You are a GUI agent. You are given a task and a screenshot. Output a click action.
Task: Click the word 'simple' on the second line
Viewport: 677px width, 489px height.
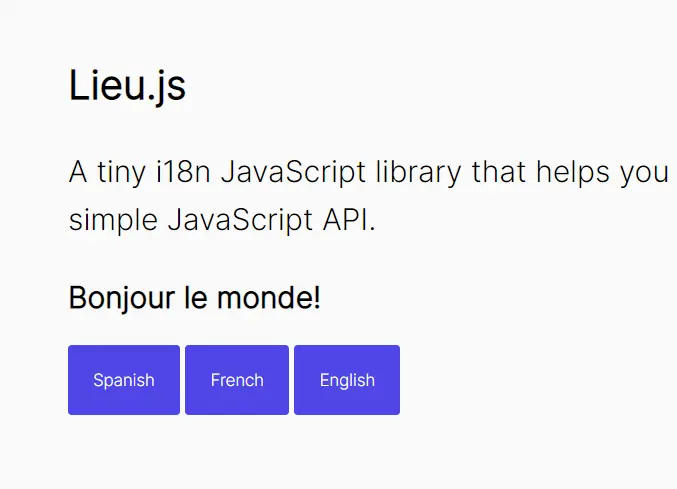(x=113, y=221)
